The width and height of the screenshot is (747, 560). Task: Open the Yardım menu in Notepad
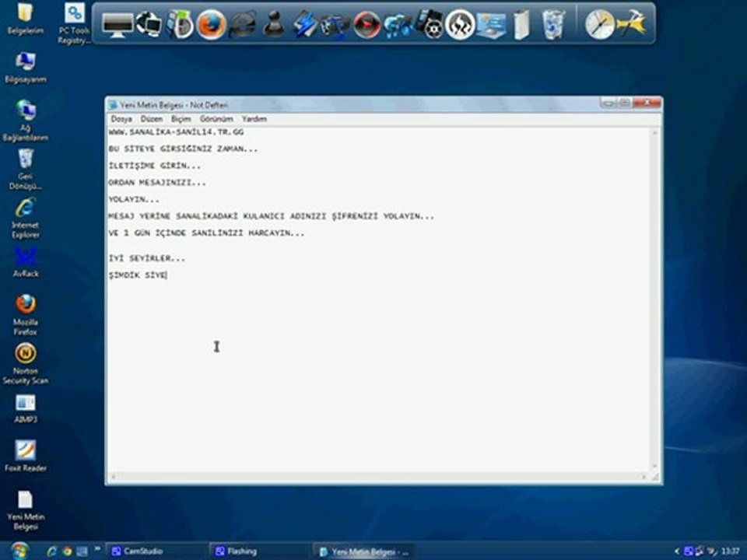(254, 118)
